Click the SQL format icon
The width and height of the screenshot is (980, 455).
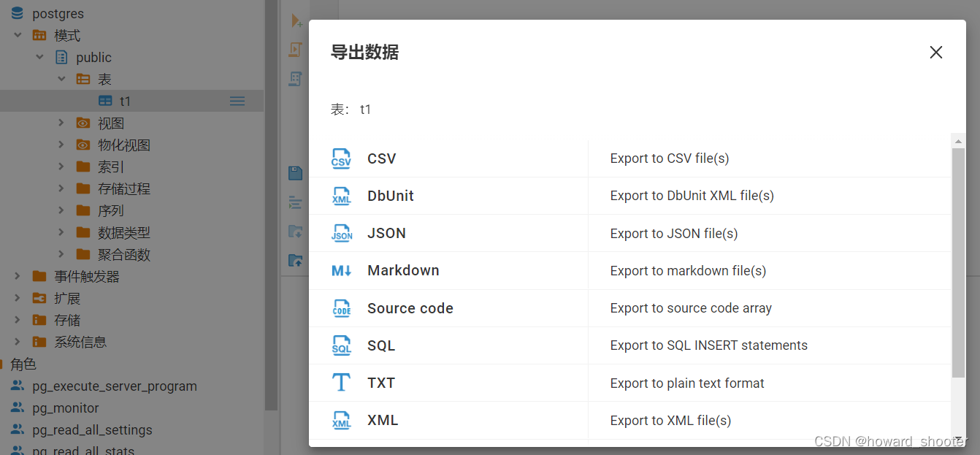(341, 345)
